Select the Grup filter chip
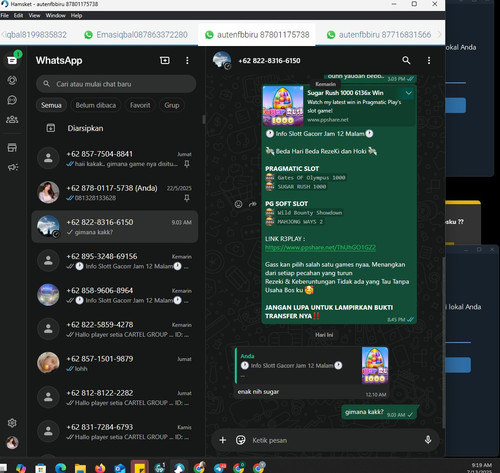Image resolution: width=500 pixels, height=473 pixels. coord(172,105)
